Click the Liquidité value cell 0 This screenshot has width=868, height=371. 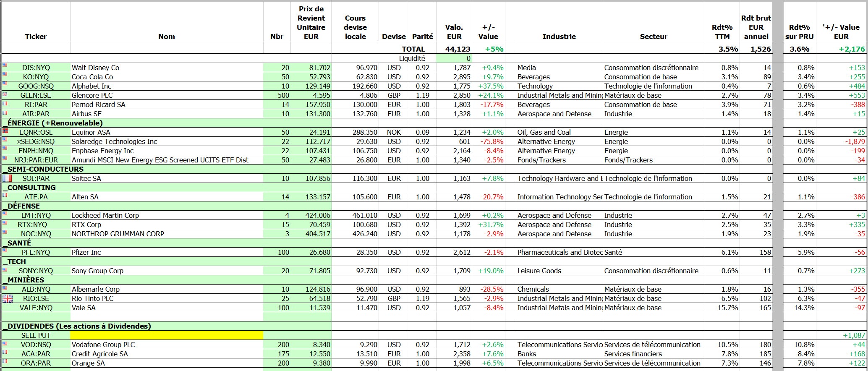tap(454, 58)
